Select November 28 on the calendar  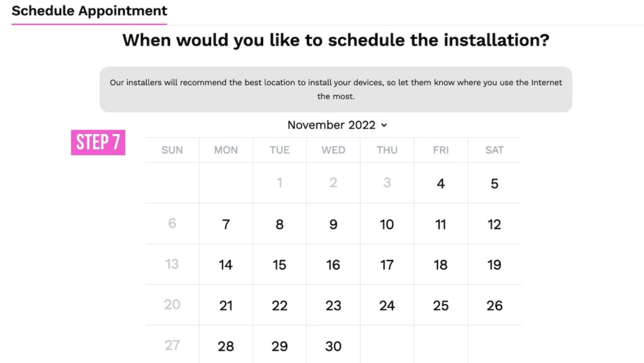pos(226,346)
